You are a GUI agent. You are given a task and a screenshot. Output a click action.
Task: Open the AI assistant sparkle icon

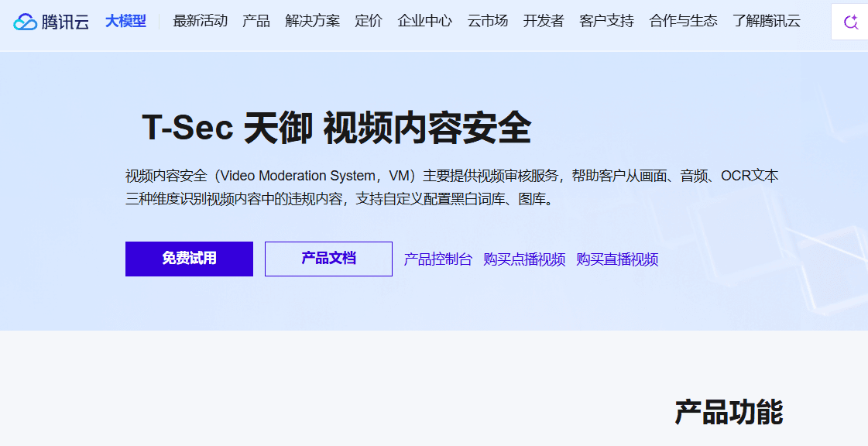pyautogui.click(x=851, y=22)
